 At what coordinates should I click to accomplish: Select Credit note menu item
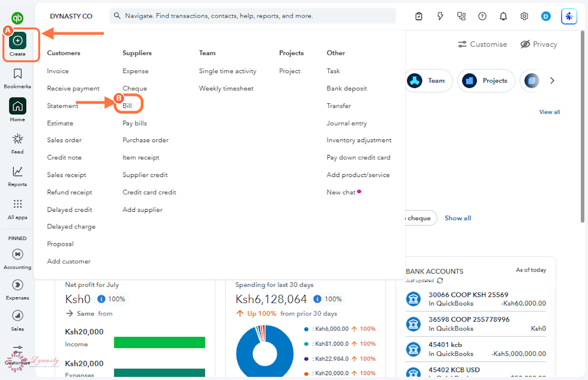[64, 157]
